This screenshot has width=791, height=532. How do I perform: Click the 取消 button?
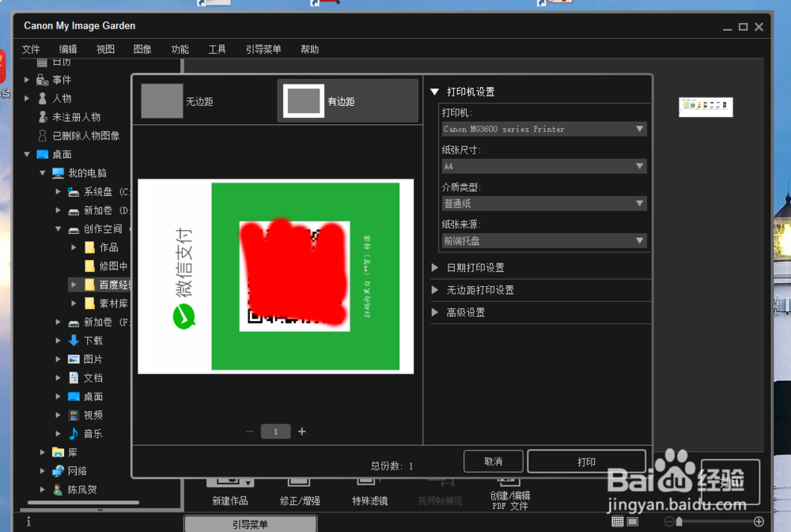pos(493,462)
